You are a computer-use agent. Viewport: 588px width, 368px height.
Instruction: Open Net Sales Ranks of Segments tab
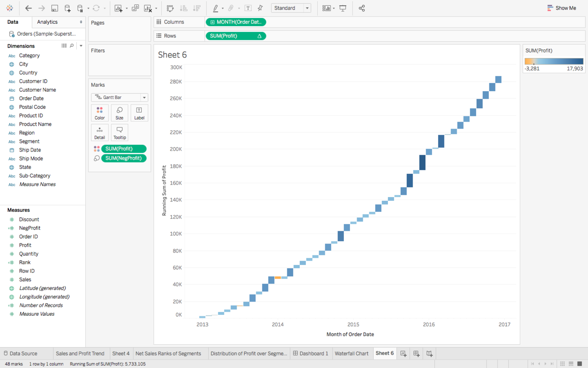tap(168, 353)
